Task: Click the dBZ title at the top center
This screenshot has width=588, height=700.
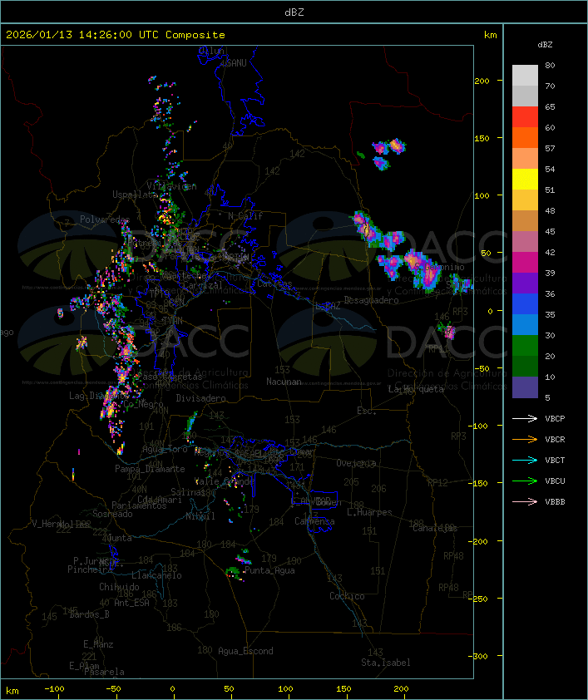Action: pyautogui.click(x=294, y=12)
